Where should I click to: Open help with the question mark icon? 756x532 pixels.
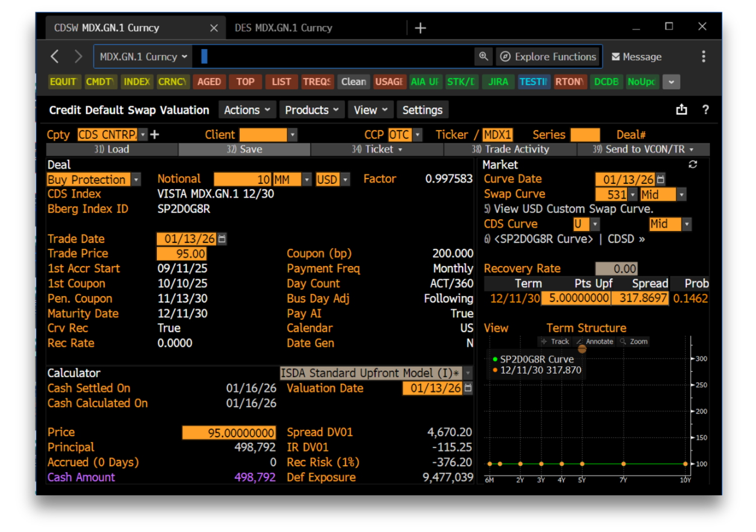[x=706, y=109]
